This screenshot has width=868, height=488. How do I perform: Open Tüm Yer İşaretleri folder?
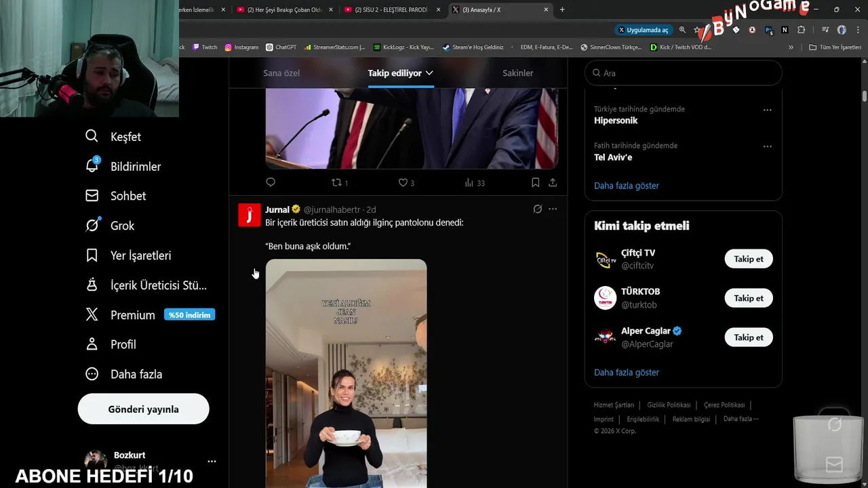coord(835,47)
